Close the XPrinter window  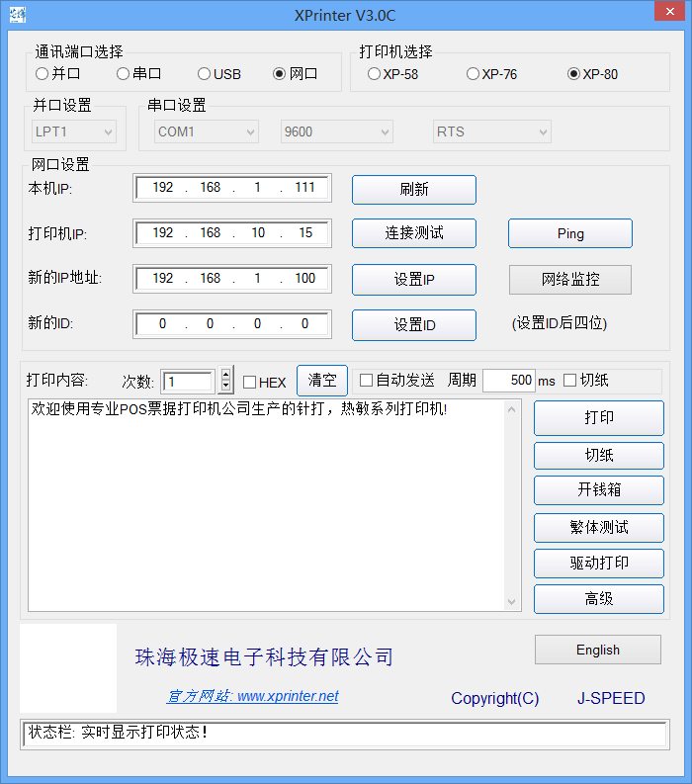tap(670, 11)
